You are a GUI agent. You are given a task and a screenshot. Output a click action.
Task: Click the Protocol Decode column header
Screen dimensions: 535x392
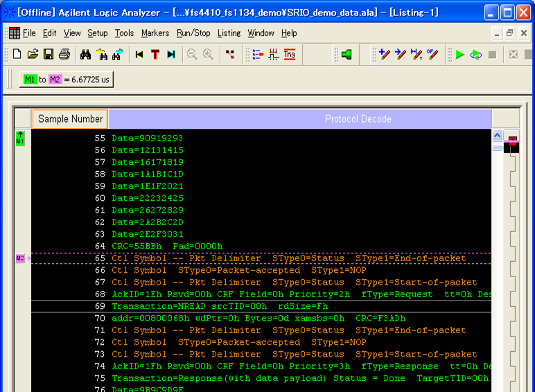[x=299, y=119]
